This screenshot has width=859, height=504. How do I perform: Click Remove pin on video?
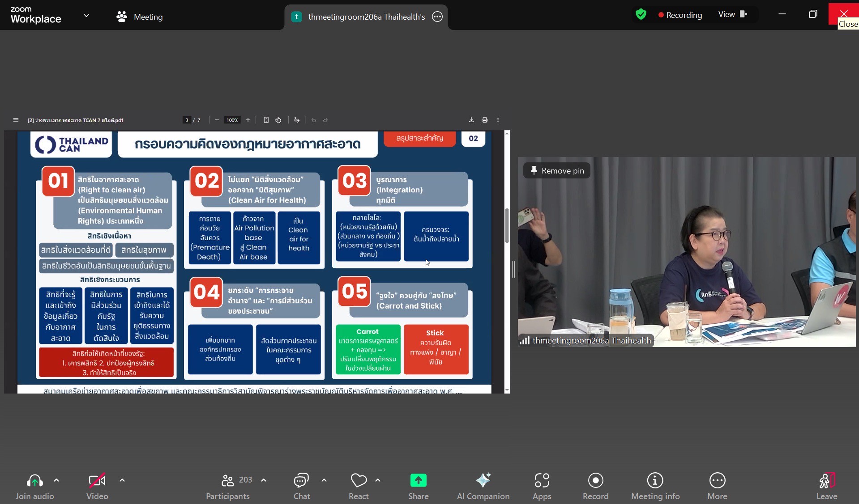tap(557, 170)
